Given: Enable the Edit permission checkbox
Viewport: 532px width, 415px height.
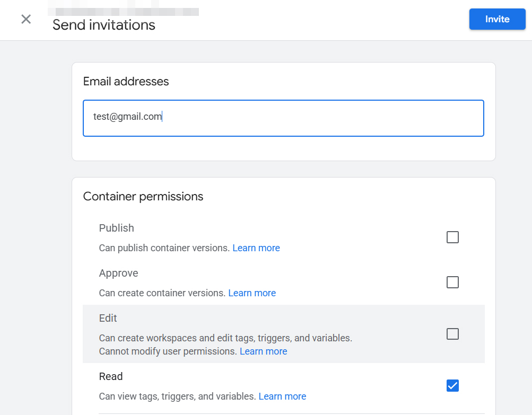Looking at the screenshot, I should click(452, 334).
